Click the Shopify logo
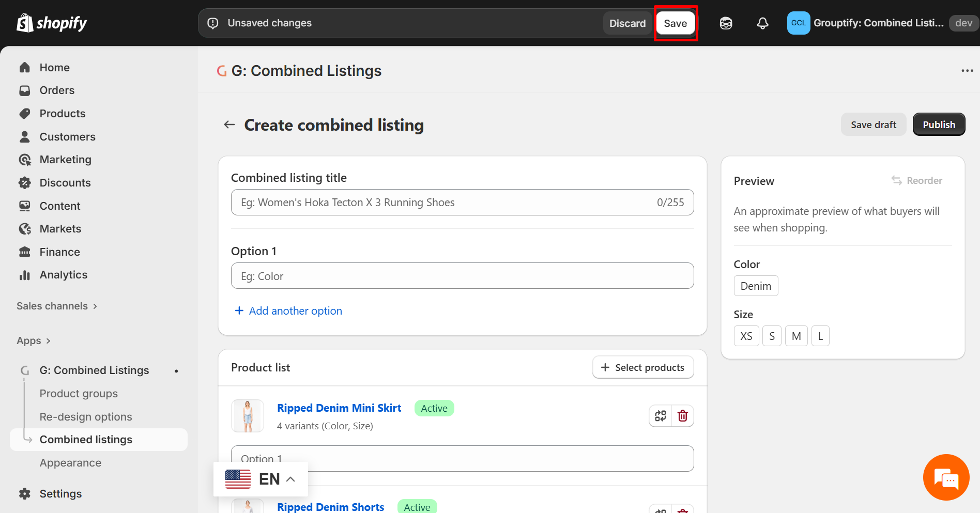Screen dimensions: 980x513 coord(52,23)
